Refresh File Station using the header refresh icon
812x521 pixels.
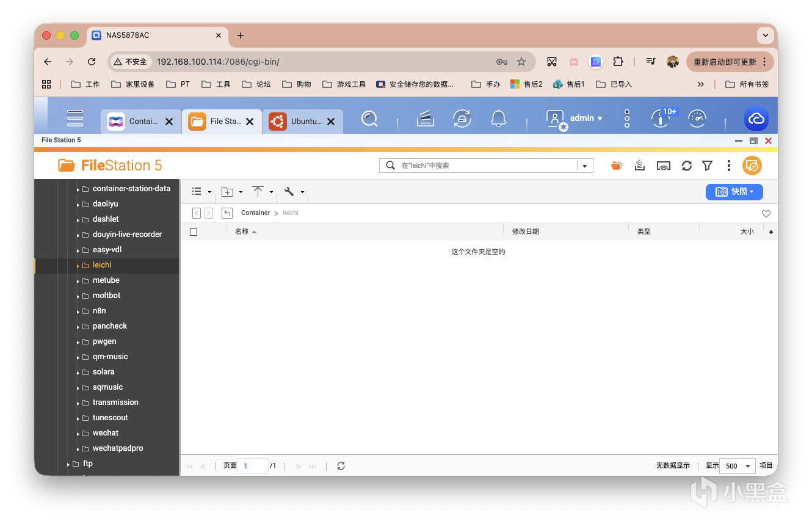(687, 166)
